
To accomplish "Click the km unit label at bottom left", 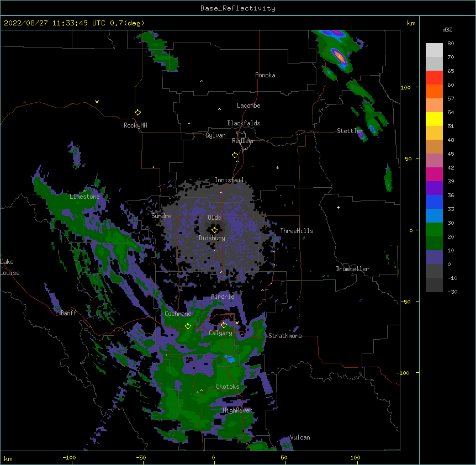I will (8, 458).
